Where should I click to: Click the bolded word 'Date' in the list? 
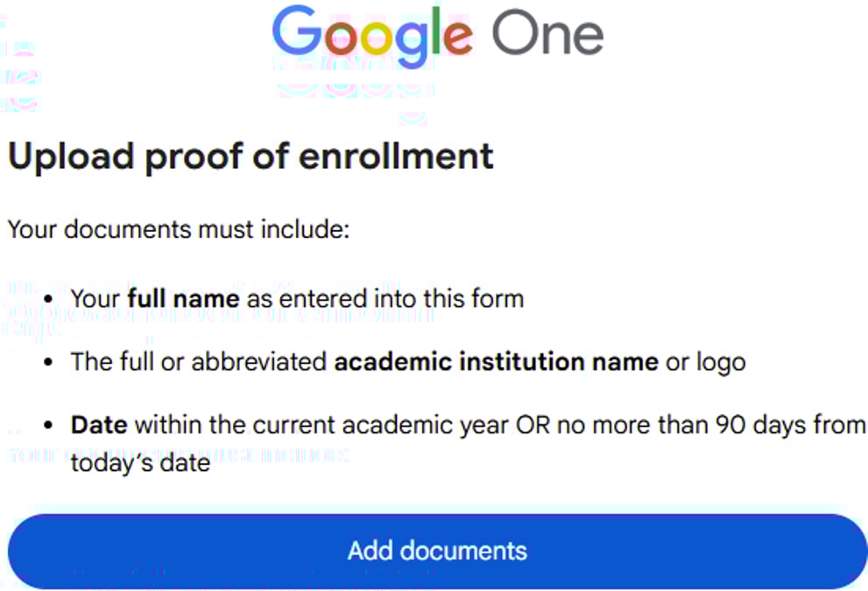(98, 425)
